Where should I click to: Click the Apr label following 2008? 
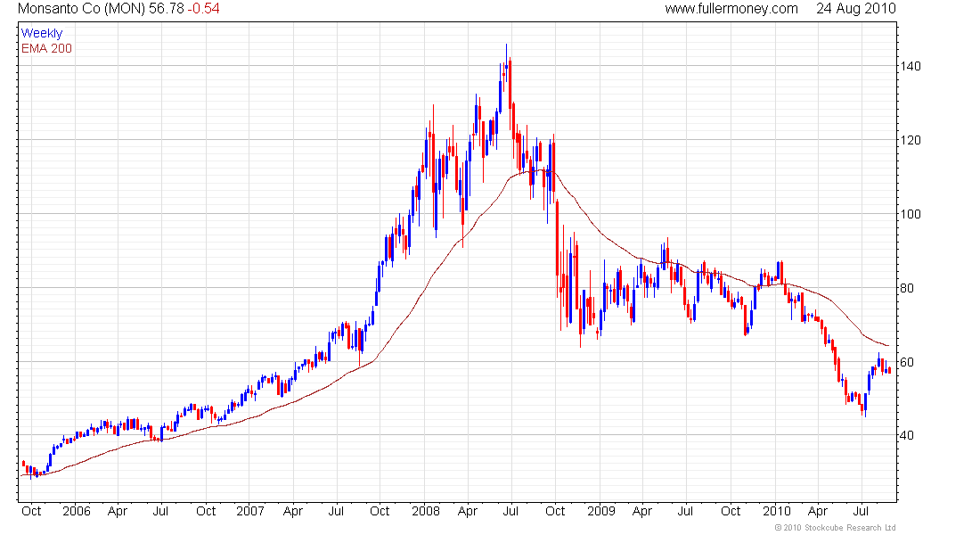pos(468,511)
